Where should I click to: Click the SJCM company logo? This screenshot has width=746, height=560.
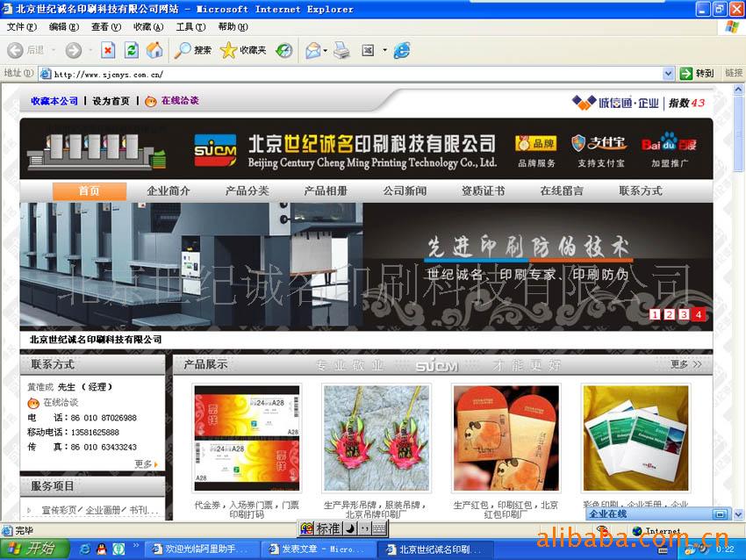(215, 150)
